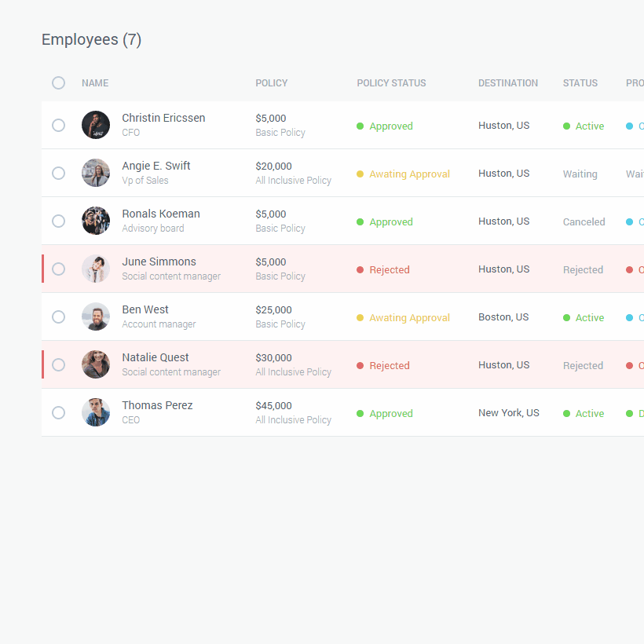Screen dimensions: 644x644
Task: Open Ronals Koeman's profile picture
Action: [x=96, y=221]
